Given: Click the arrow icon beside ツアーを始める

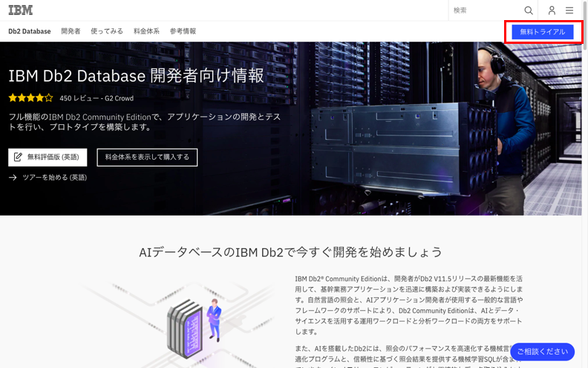Looking at the screenshot, I should click(13, 177).
